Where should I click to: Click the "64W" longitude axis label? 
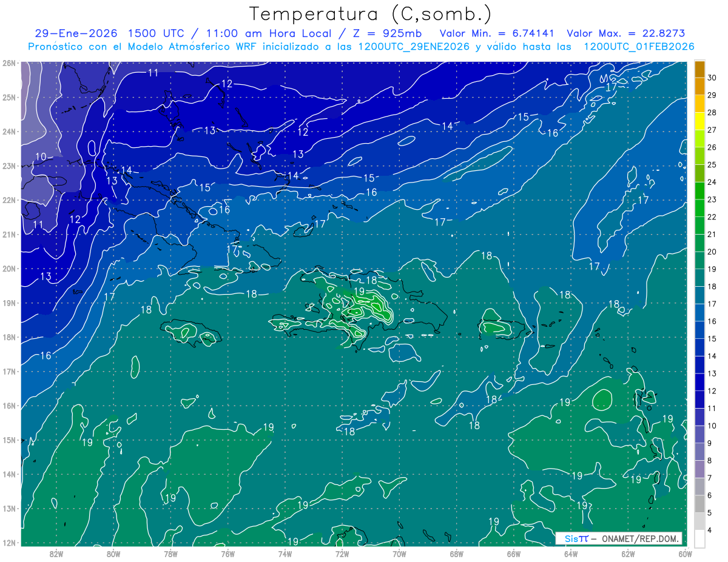pyautogui.click(x=570, y=554)
